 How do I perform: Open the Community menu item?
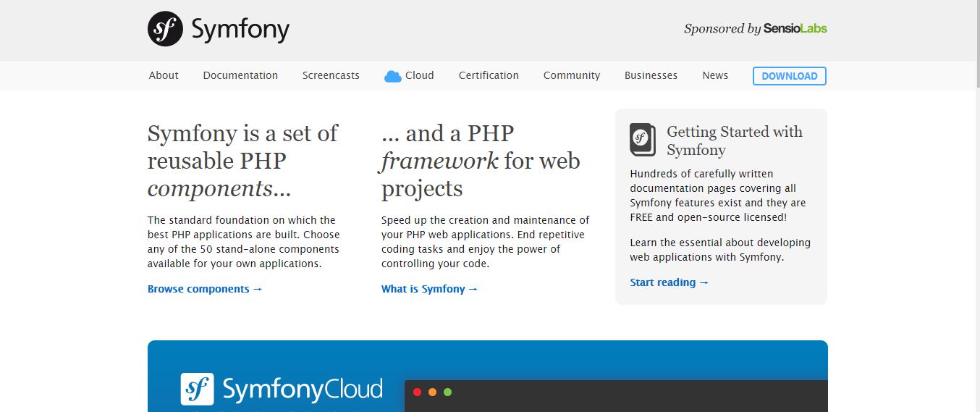572,75
